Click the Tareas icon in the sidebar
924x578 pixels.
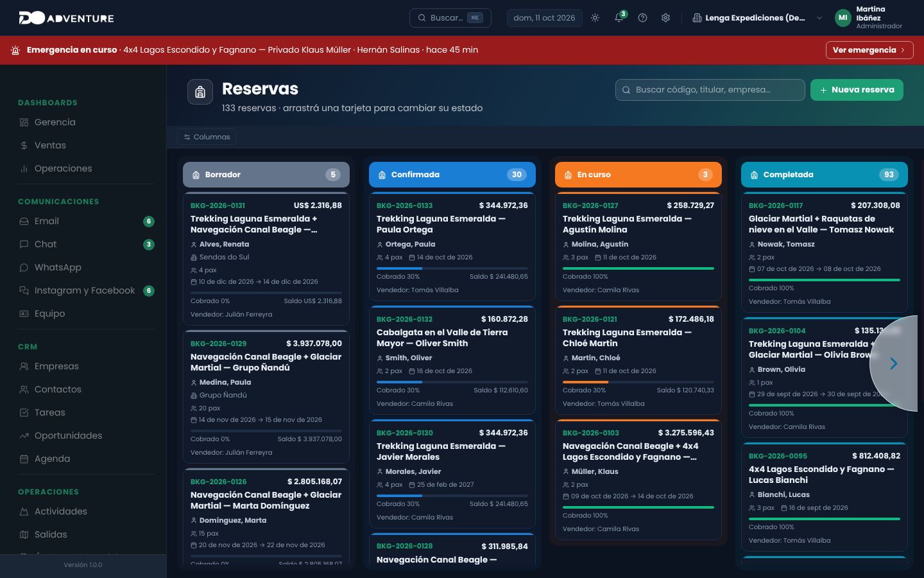pos(24,412)
